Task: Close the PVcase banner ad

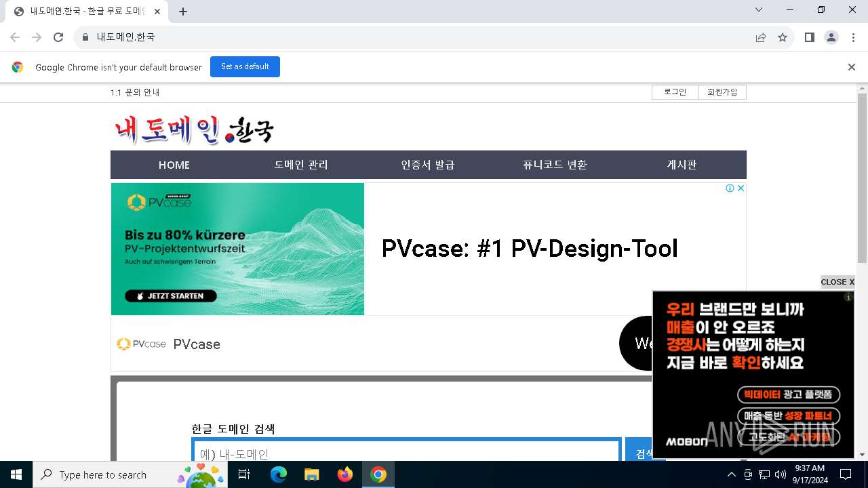Action: [x=741, y=188]
